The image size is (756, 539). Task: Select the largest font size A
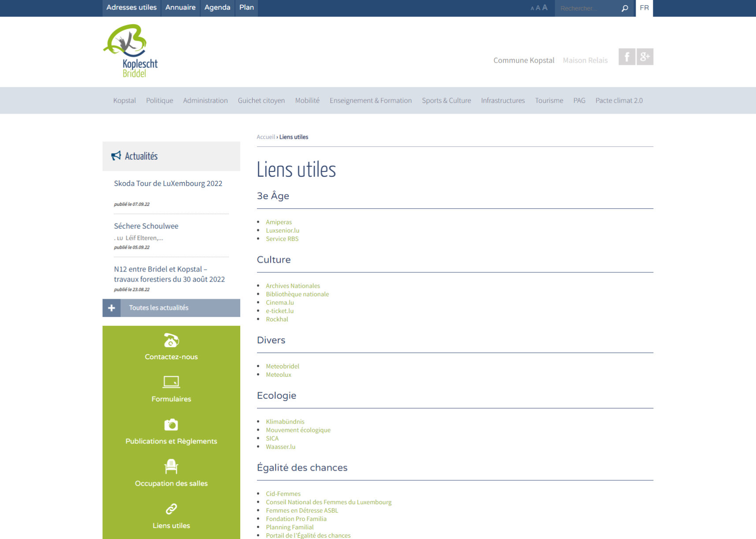545,7
